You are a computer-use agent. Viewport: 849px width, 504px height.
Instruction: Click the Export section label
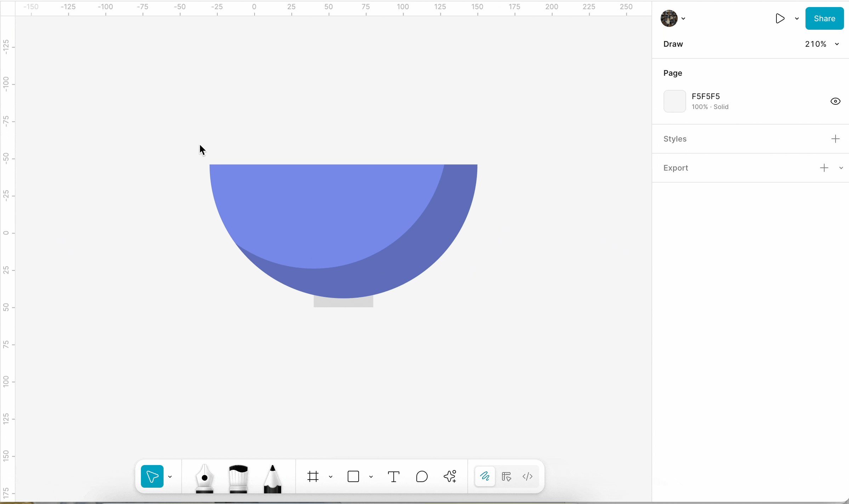(676, 168)
